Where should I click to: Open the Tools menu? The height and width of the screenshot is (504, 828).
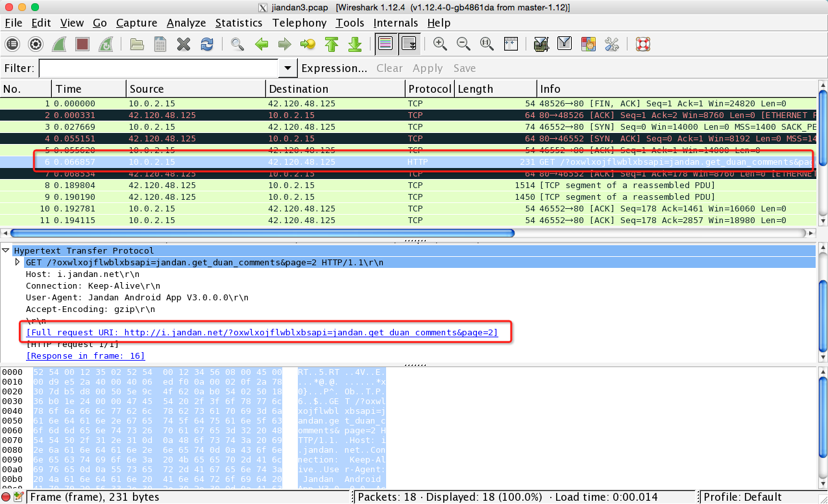pos(350,23)
